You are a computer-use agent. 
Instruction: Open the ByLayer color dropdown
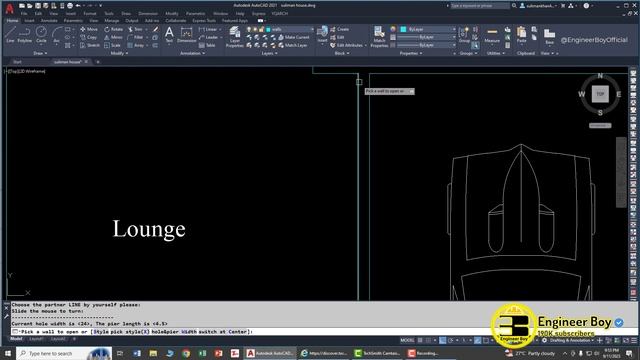pos(453,29)
